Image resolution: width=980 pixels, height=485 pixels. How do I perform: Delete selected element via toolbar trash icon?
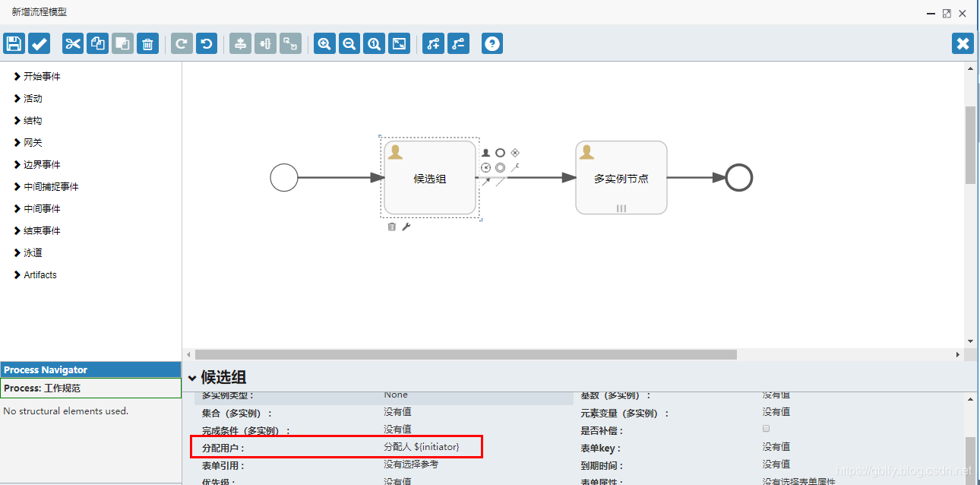[x=147, y=43]
